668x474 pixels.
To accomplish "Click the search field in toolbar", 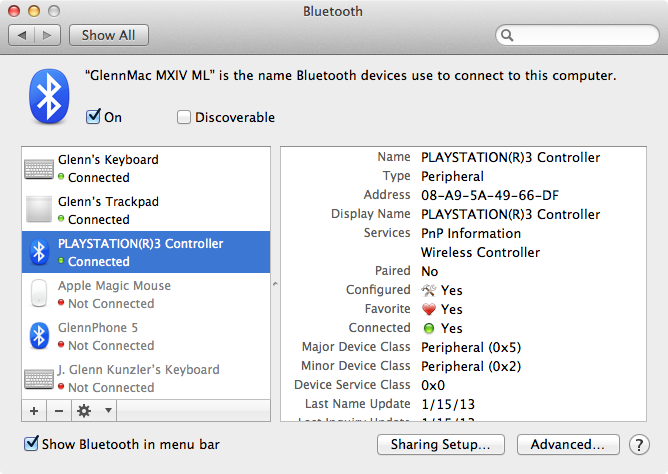I will tap(576, 35).
